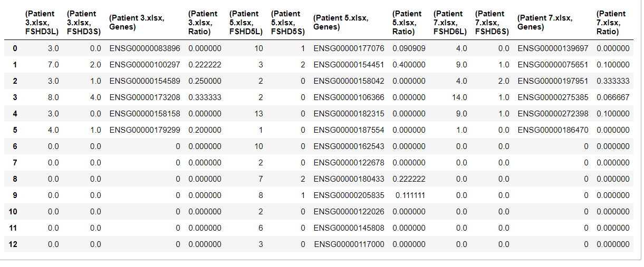Select the 0.066667 ratio cell

pyautogui.click(x=613, y=97)
